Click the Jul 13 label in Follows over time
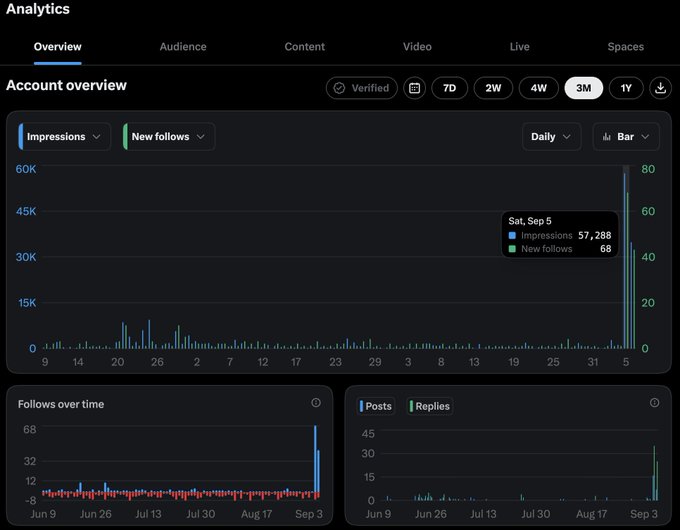The image size is (680, 530). click(x=148, y=514)
